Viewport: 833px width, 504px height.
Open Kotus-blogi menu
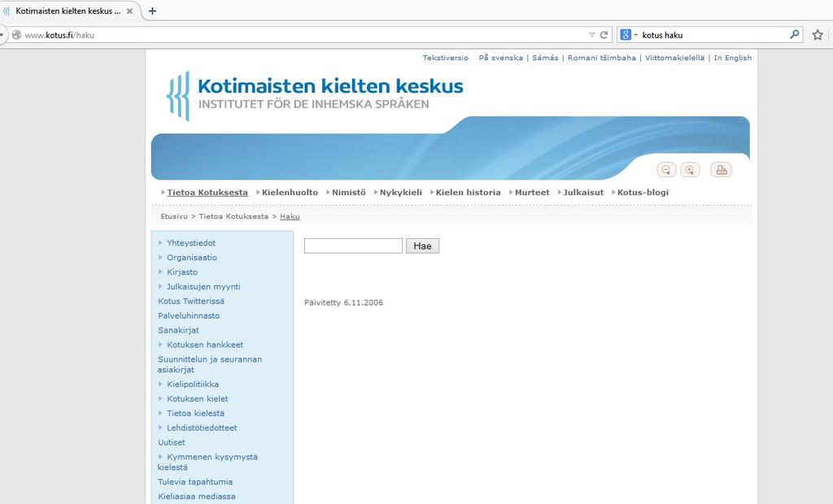tap(643, 193)
